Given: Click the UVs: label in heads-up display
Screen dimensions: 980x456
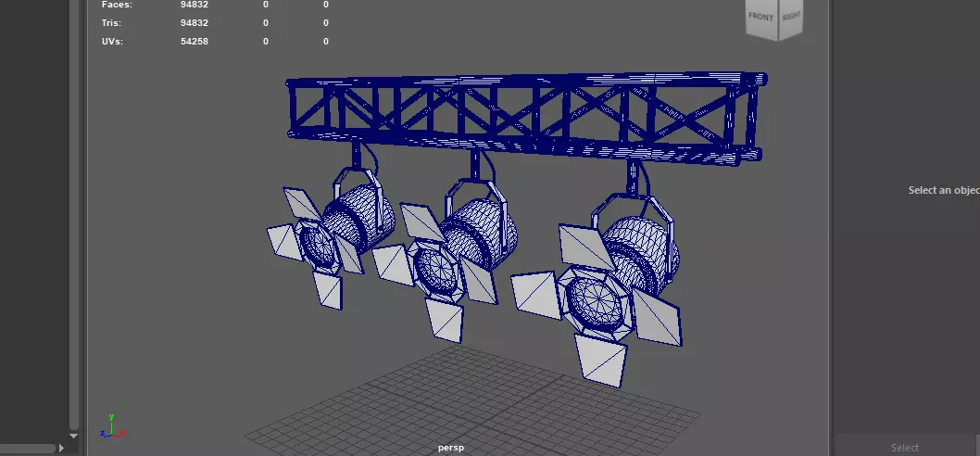Looking at the screenshot, I should pyautogui.click(x=112, y=42).
